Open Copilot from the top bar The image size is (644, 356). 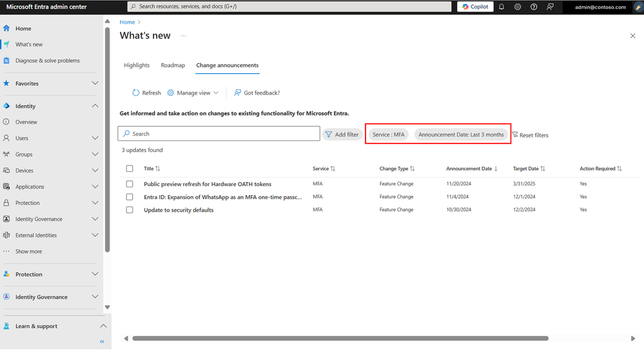(x=475, y=6)
